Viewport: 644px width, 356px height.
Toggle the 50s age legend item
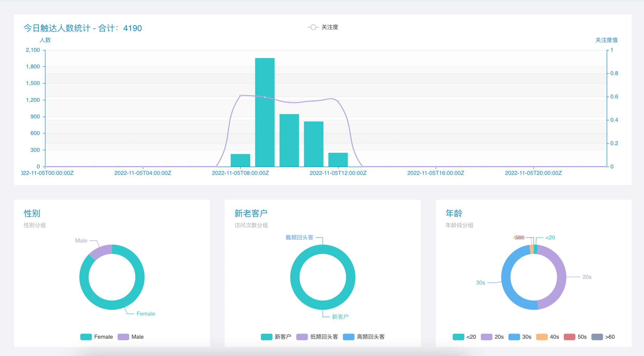pyautogui.click(x=575, y=337)
